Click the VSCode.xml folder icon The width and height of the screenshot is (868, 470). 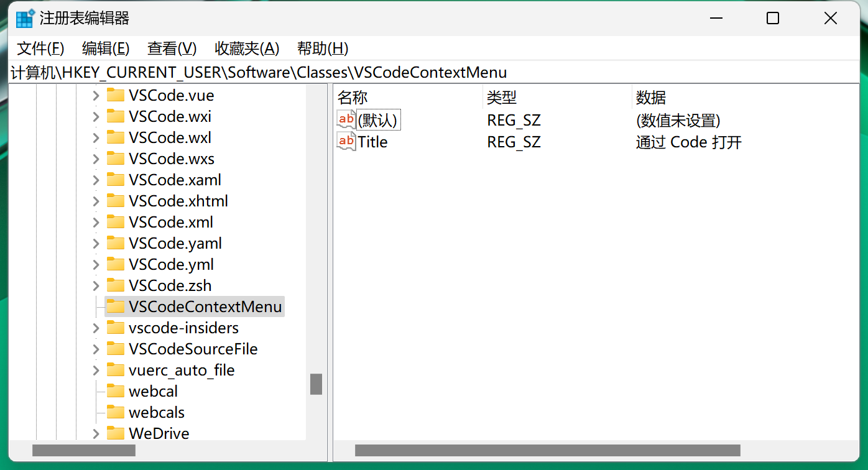pyautogui.click(x=116, y=222)
